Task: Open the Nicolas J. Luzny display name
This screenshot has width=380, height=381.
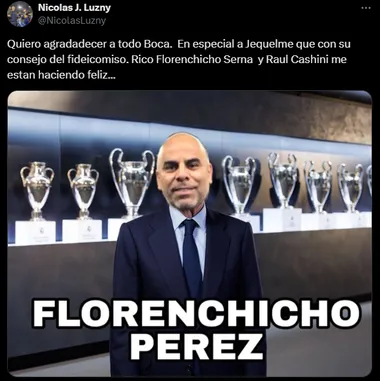Action: [74, 7]
